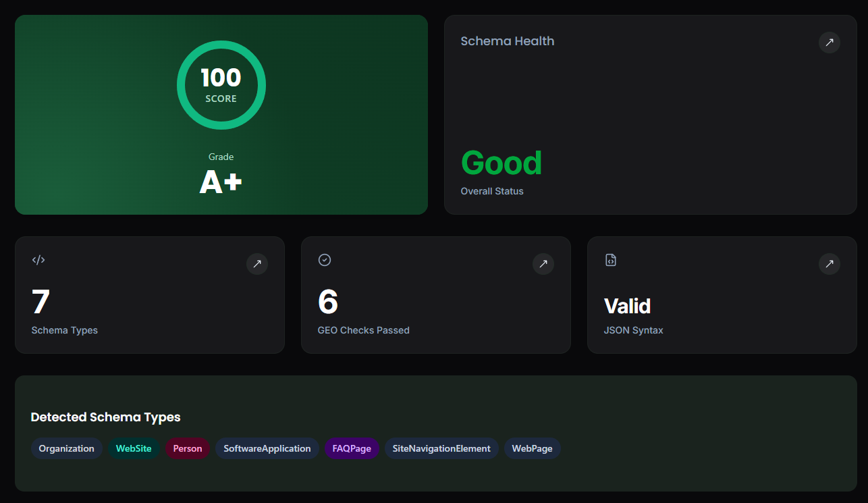Expand Schema Types card using arrow icon
Image resolution: width=868 pixels, height=503 pixels.
point(257,264)
